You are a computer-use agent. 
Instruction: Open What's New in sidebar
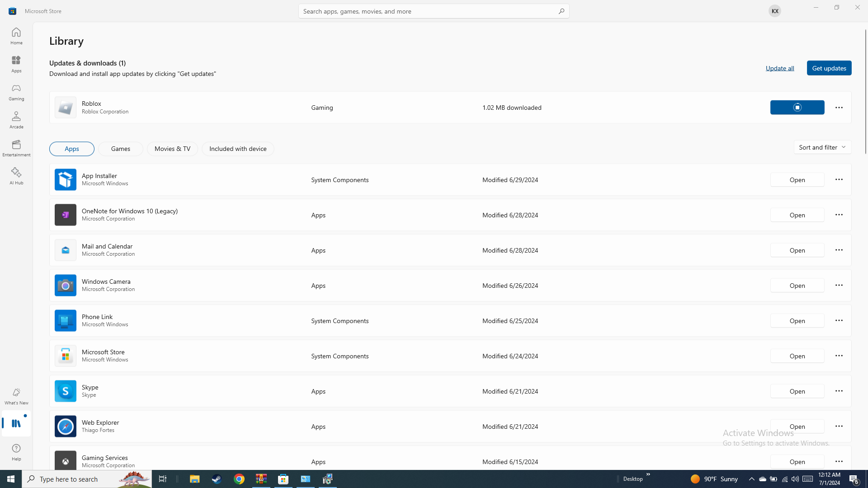click(16, 396)
